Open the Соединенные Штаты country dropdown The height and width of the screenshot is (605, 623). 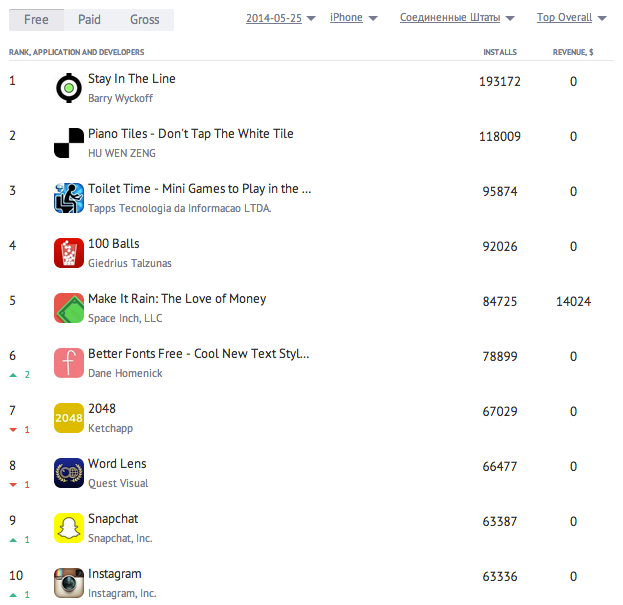click(457, 18)
